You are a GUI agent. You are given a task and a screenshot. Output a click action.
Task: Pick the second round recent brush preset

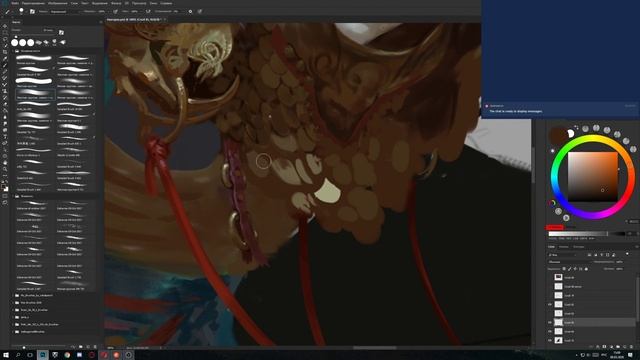[x=23, y=42]
